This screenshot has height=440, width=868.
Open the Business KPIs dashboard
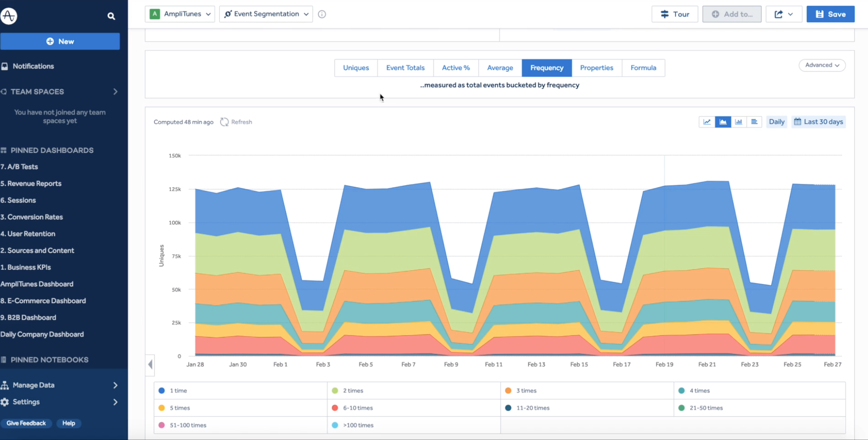point(25,267)
